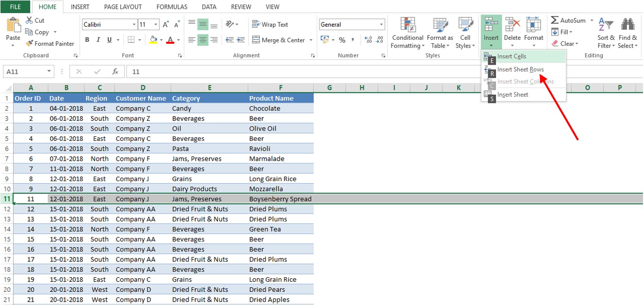Open Sort & Filter options
This screenshot has width=644, height=305.
pyautogui.click(x=606, y=34)
